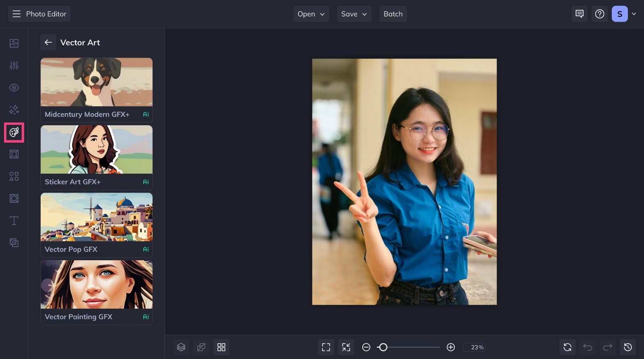Click the Batch button
The width and height of the screenshot is (644, 359).
393,14
